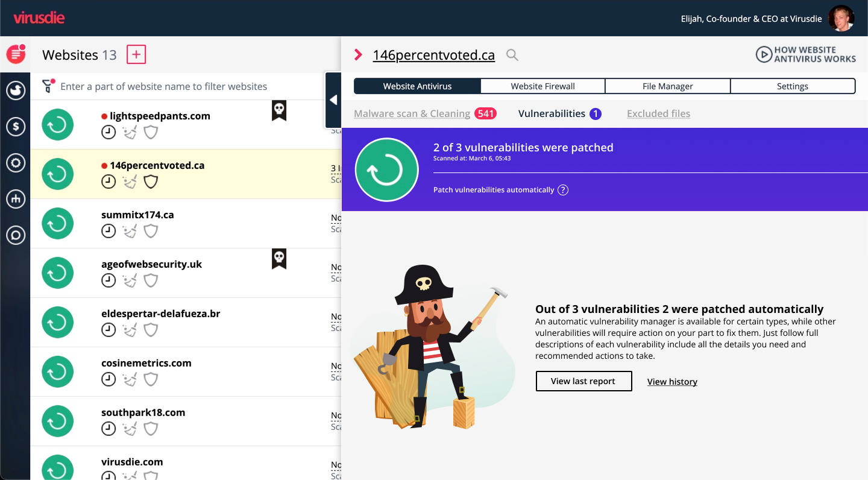The height and width of the screenshot is (480, 868).
Task: Toggle clock schedule for lightspeedpants.com
Action: 108,132
